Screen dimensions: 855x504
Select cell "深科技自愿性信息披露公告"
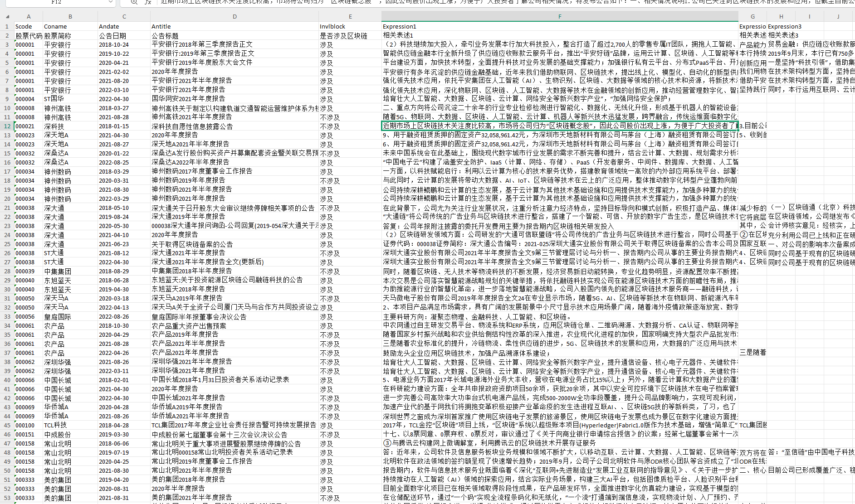235,126
